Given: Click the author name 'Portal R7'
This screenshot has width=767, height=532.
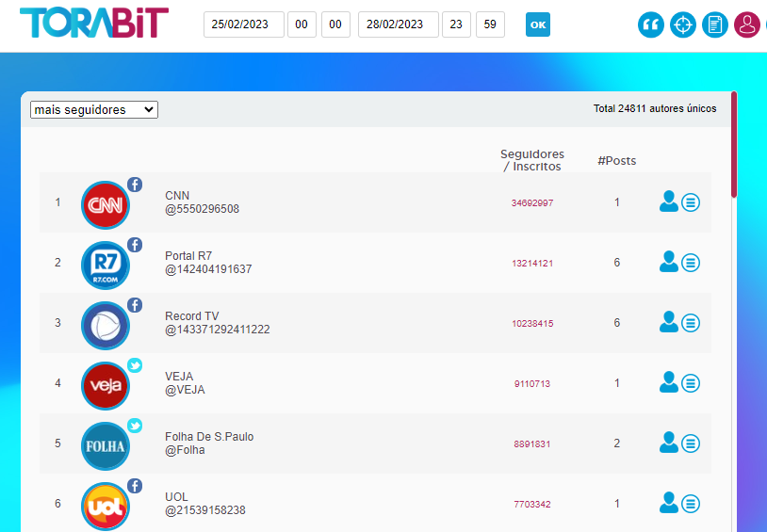Looking at the screenshot, I should click(x=188, y=256).
